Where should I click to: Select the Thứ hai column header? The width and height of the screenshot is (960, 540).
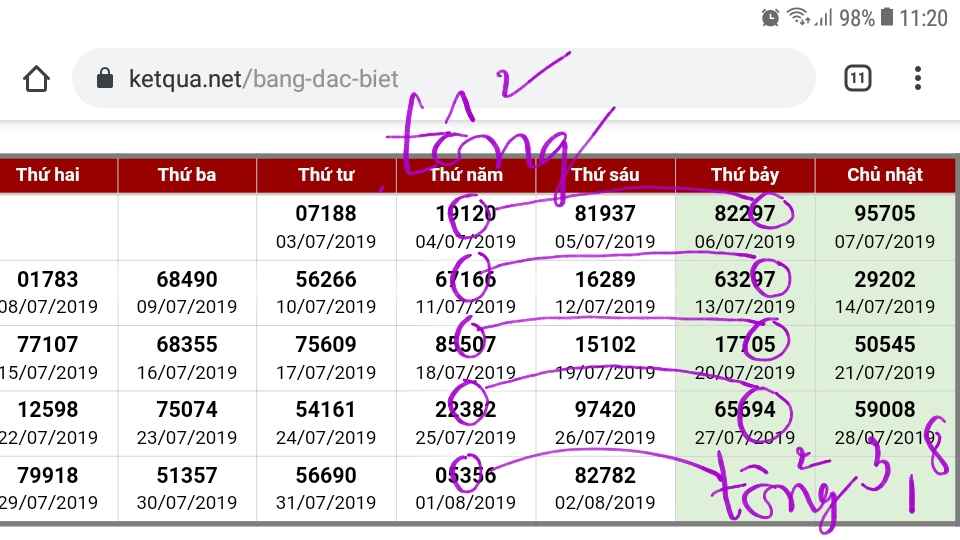tap(48, 175)
